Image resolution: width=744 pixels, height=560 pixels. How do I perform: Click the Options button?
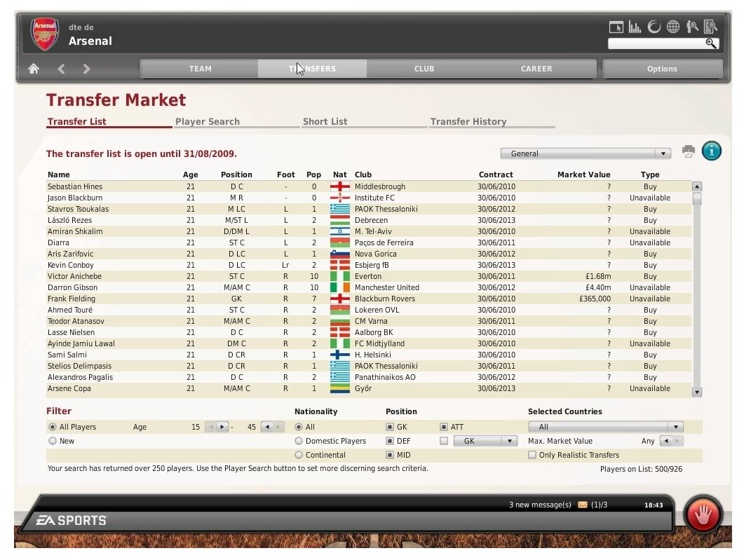[x=662, y=69]
